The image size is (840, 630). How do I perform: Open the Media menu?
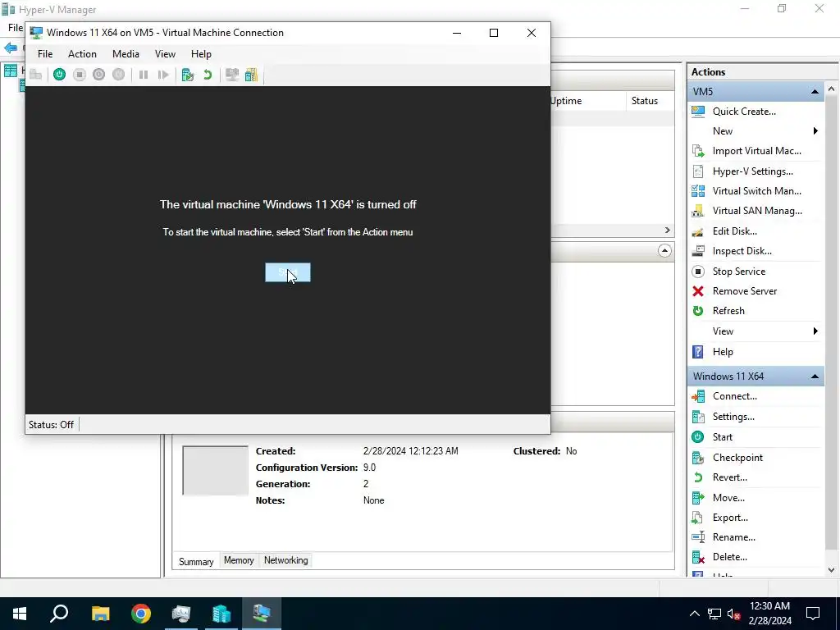[126, 54]
